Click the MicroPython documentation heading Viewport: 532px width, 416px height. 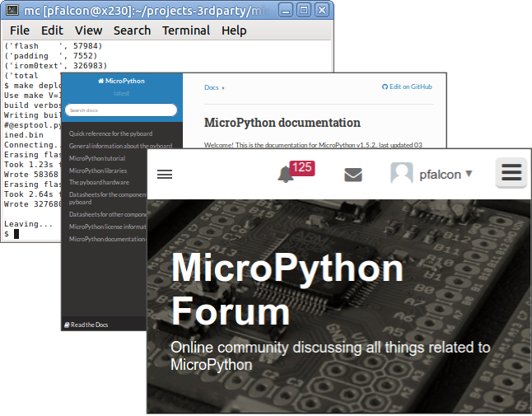coord(282,123)
